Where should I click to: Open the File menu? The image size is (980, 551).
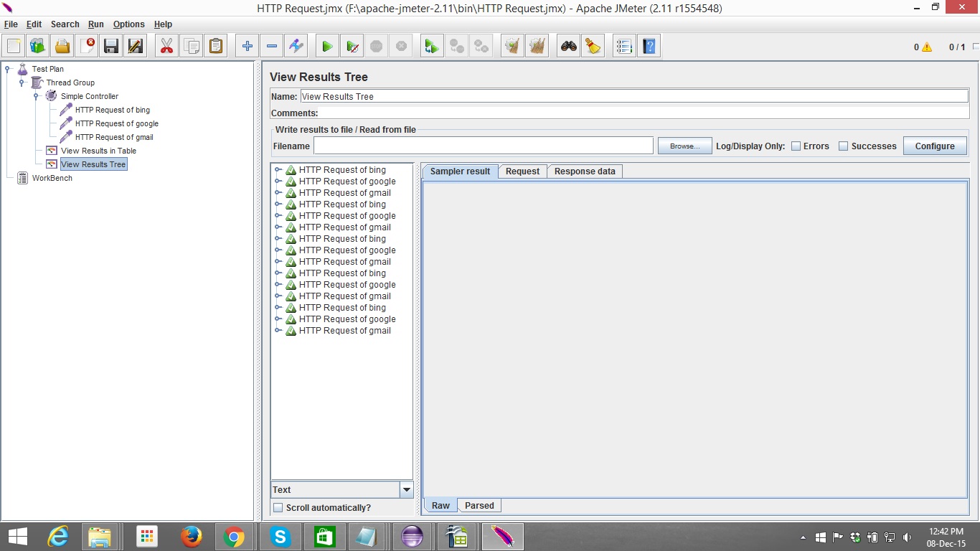point(11,24)
